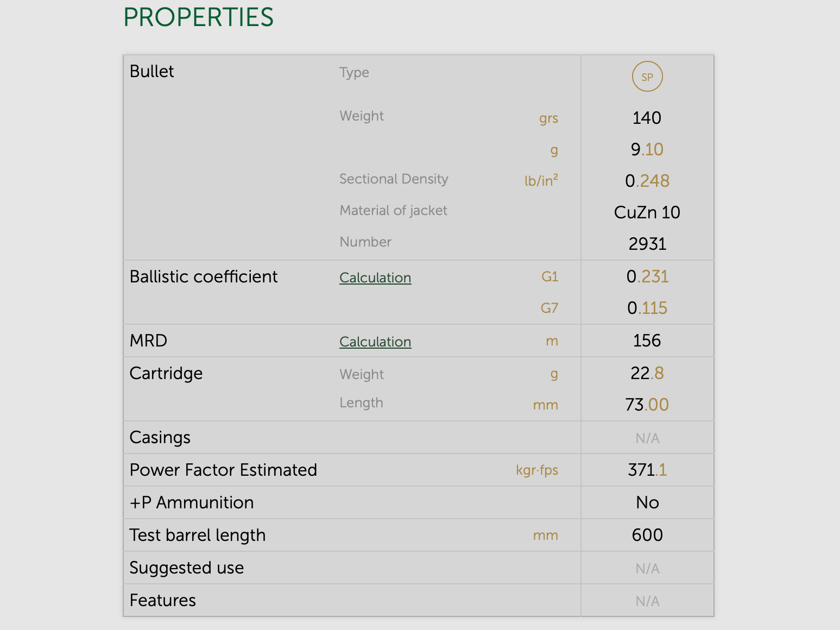Click the G1 ballistic coefficient value 0.231

(x=647, y=276)
